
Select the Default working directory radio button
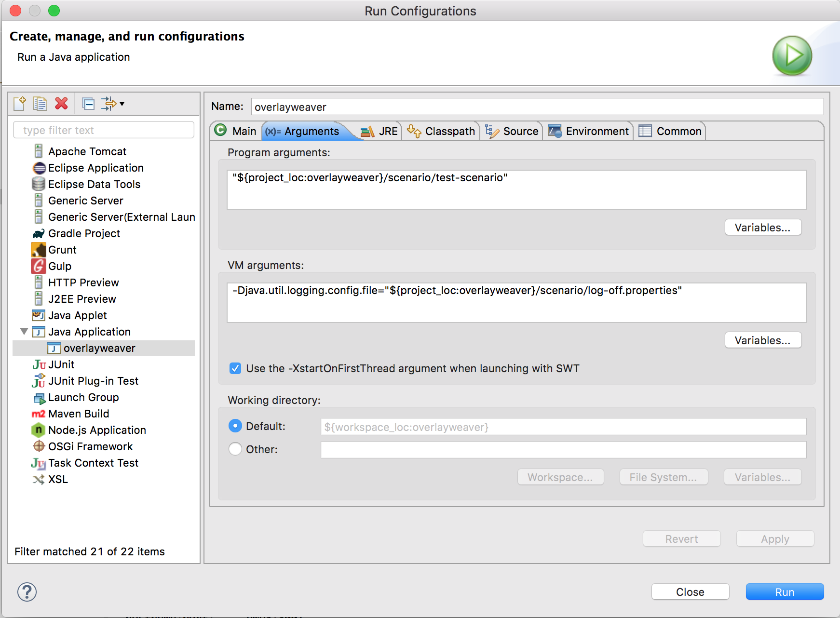235,426
